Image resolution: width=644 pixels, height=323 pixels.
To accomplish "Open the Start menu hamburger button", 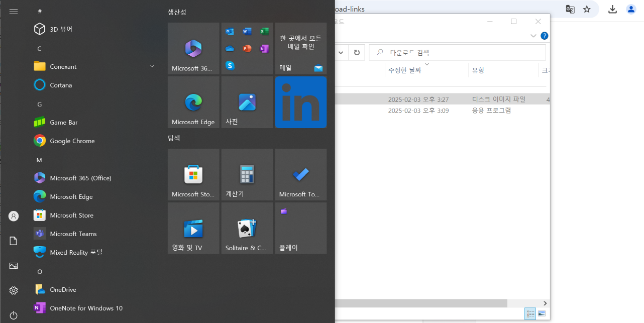I will 13,11.
